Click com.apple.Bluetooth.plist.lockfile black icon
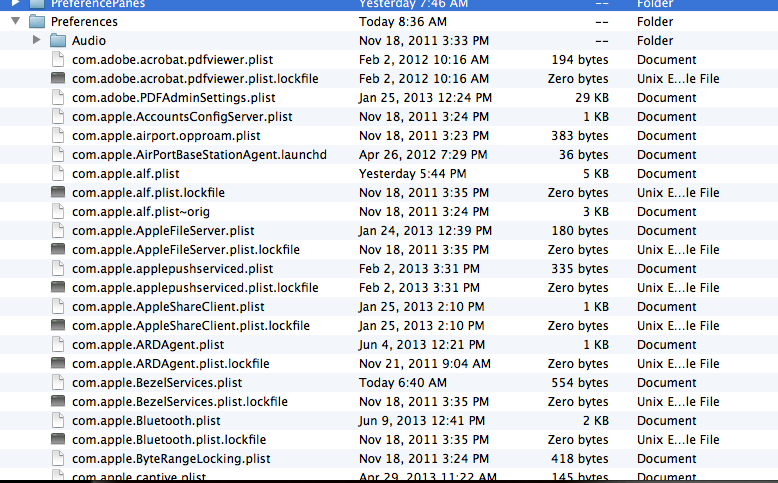Viewport: 778px width, 483px height. click(58, 439)
